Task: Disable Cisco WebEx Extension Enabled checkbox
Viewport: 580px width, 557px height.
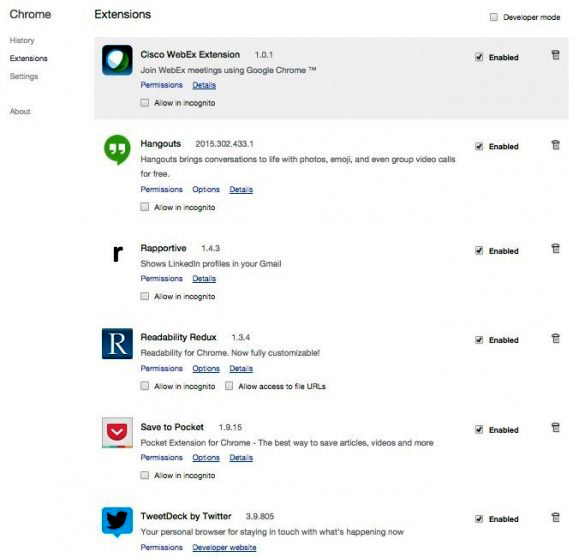Action: click(479, 57)
